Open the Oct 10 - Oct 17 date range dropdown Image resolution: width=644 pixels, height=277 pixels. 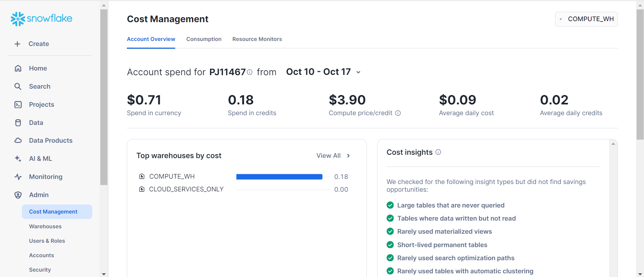tap(323, 72)
